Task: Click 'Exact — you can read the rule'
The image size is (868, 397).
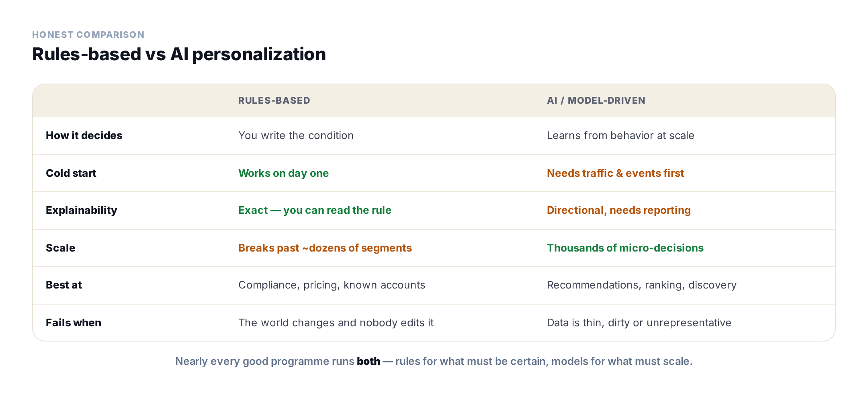Action: pos(315,210)
